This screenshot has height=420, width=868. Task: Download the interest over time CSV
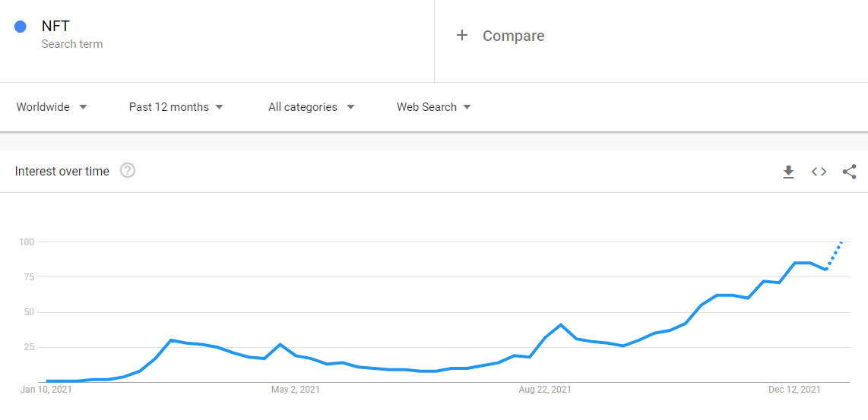click(788, 172)
